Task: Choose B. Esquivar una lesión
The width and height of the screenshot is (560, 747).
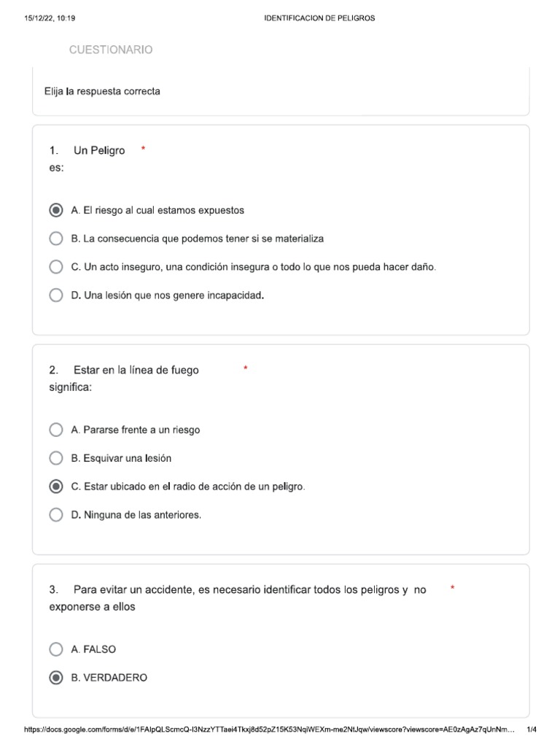Action: [56, 458]
